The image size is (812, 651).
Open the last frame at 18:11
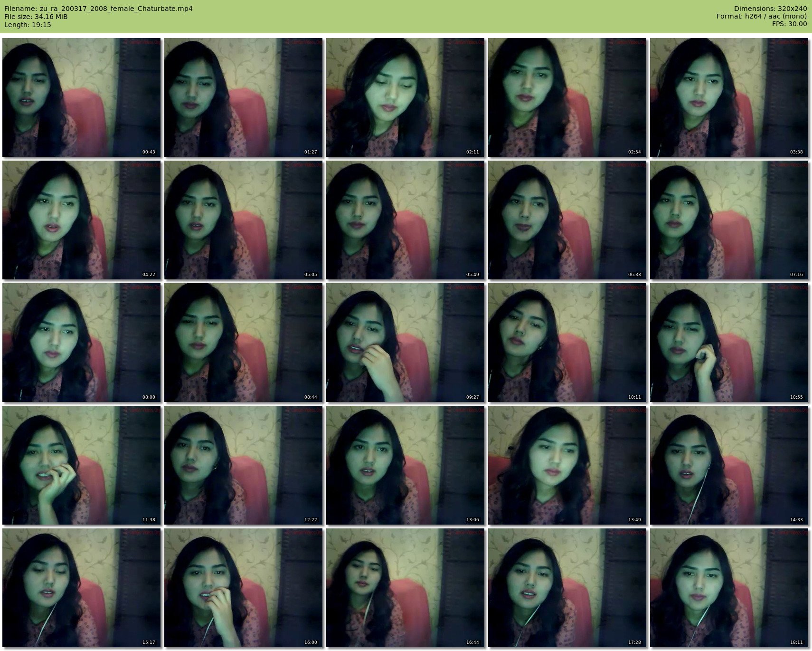coord(729,588)
